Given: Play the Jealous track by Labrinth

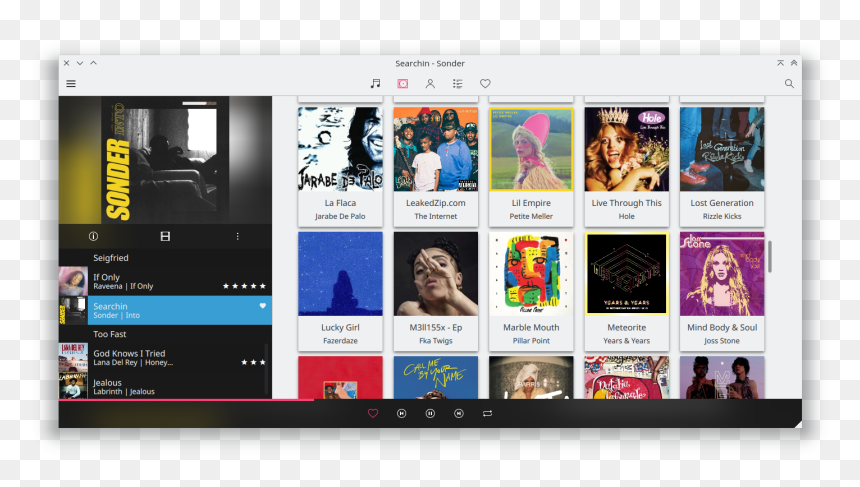Looking at the screenshot, I should pyautogui.click(x=165, y=386).
